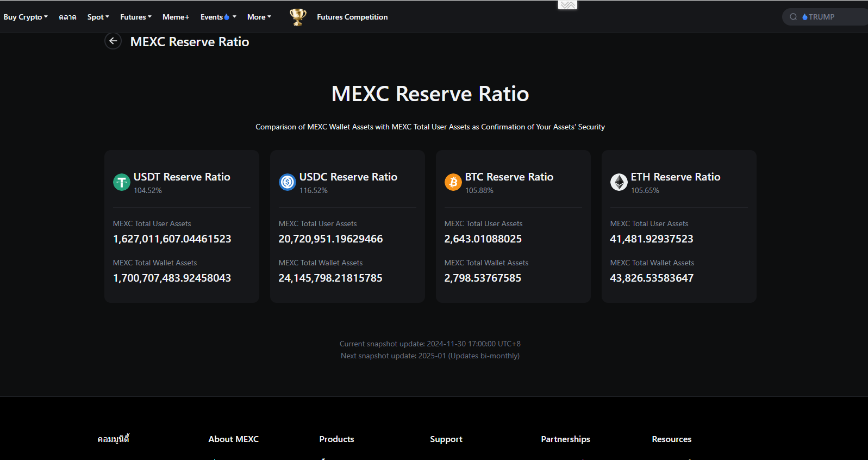Click the USDT Reserve Ratio title

point(182,177)
